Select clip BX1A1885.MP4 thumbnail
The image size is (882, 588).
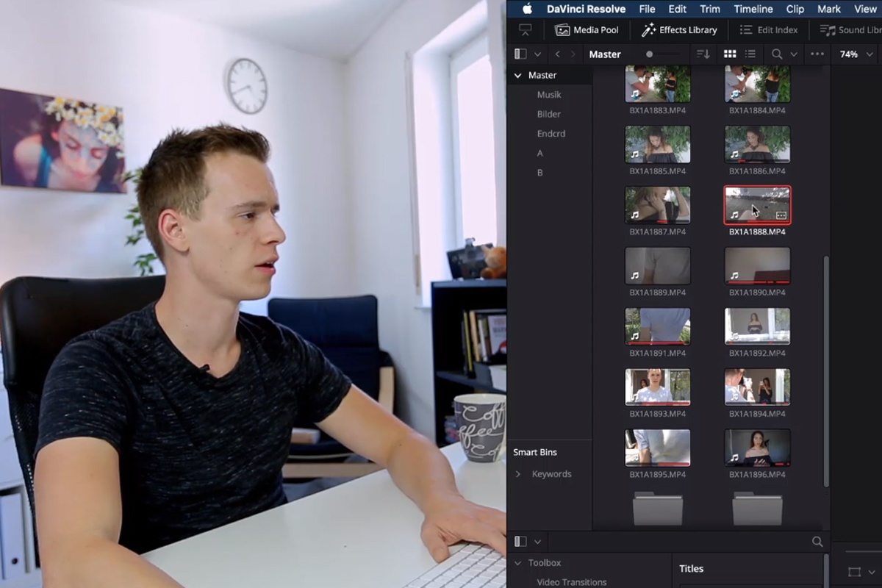658,144
